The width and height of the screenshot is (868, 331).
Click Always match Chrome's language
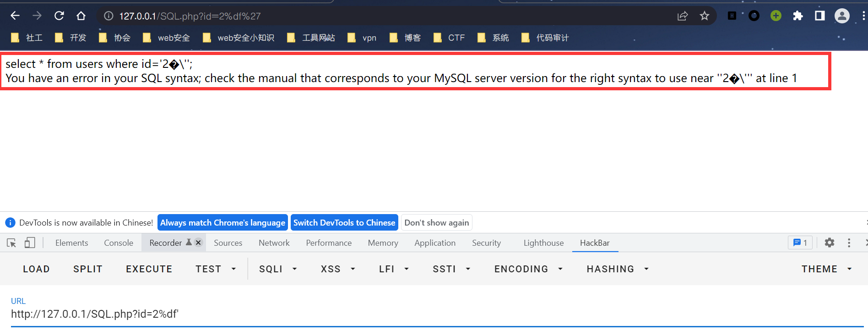point(222,223)
